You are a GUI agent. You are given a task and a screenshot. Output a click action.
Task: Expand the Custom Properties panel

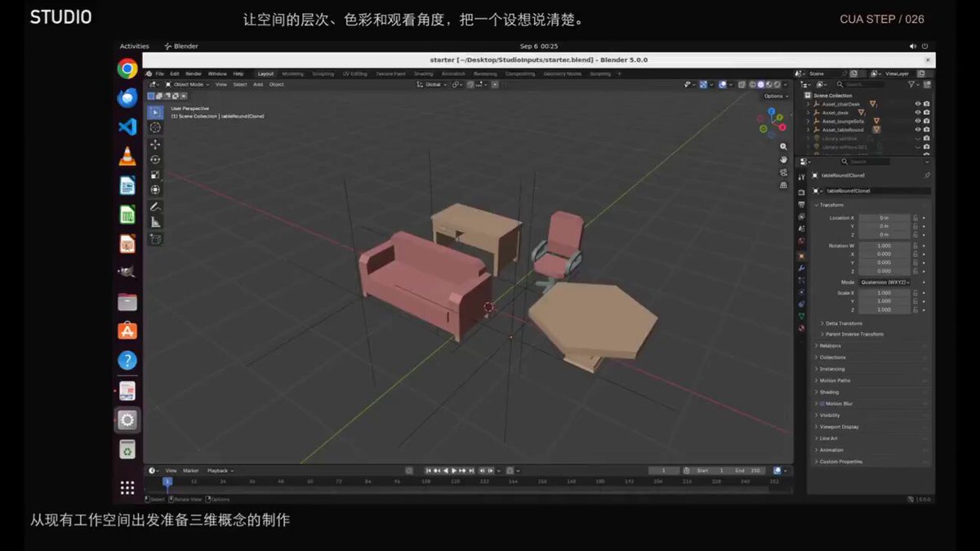tap(839, 462)
